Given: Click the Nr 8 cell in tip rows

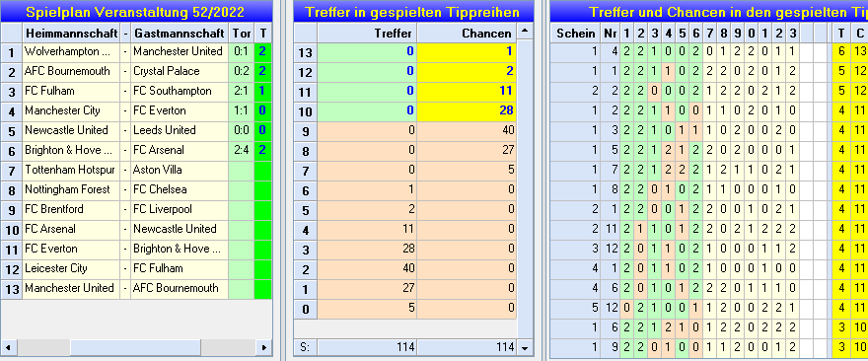Looking at the screenshot, I should tap(611, 190).
